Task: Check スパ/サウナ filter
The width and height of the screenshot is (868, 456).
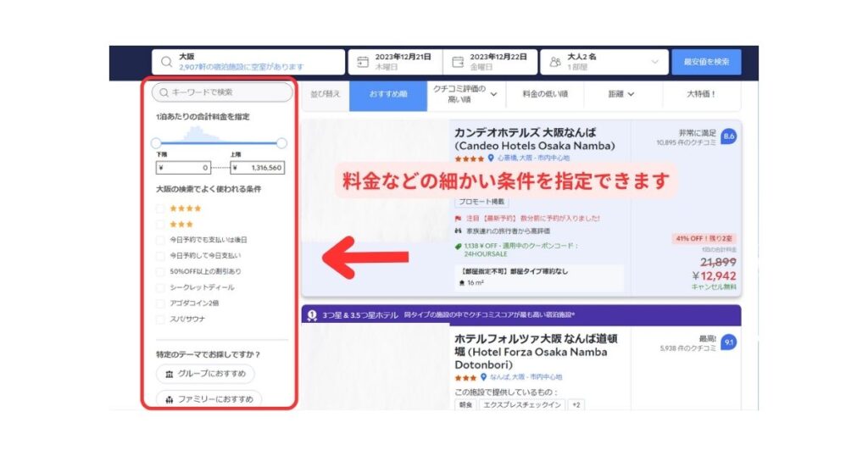Action: [x=160, y=320]
